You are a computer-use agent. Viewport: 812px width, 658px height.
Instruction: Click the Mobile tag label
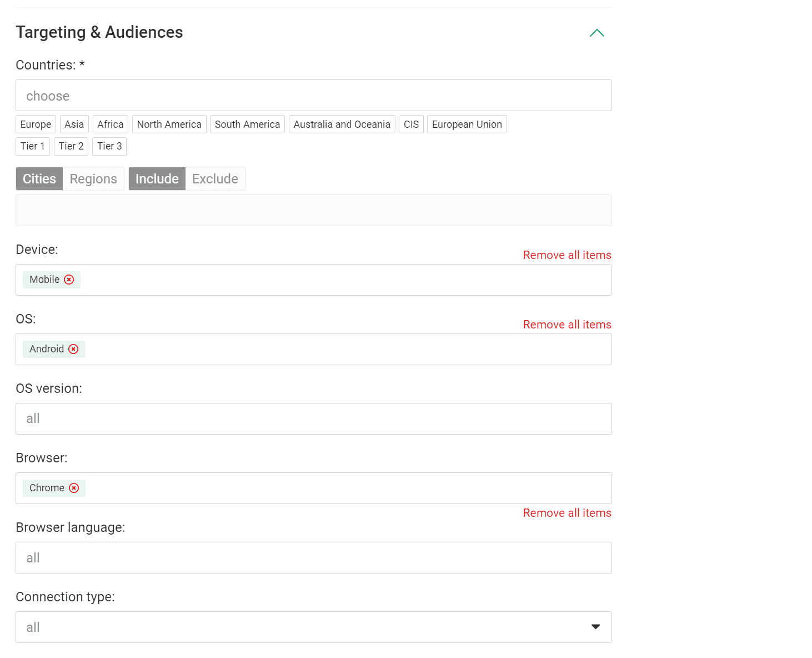coord(44,280)
